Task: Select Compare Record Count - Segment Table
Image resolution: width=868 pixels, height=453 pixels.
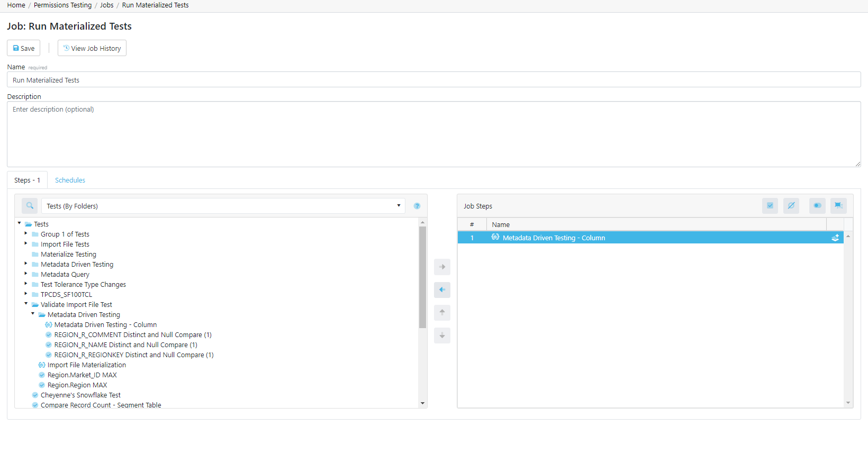Action: pos(101,405)
